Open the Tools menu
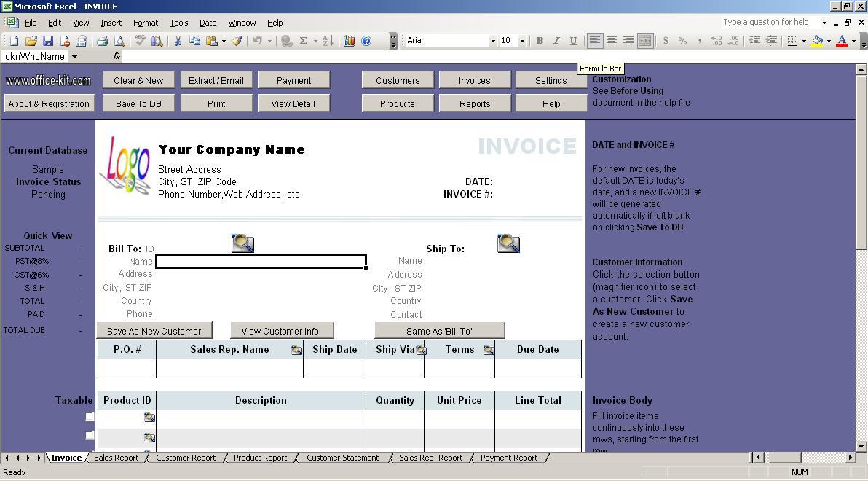 pyautogui.click(x=178, y=22)
